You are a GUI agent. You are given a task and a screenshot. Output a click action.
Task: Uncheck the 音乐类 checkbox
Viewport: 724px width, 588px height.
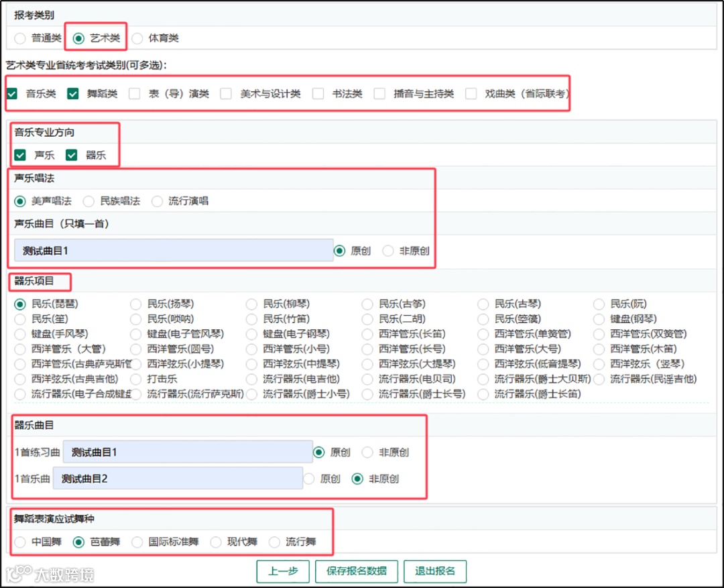[x=12, y=94]
